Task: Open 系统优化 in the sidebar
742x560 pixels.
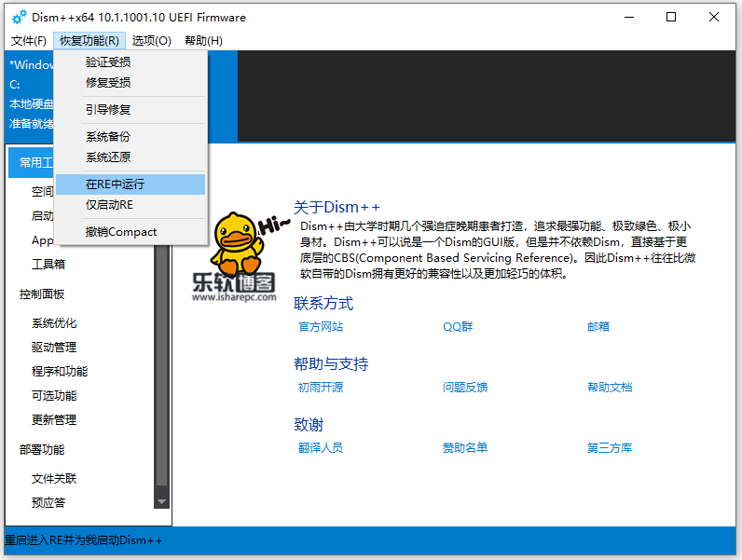Action: point(54,323)
